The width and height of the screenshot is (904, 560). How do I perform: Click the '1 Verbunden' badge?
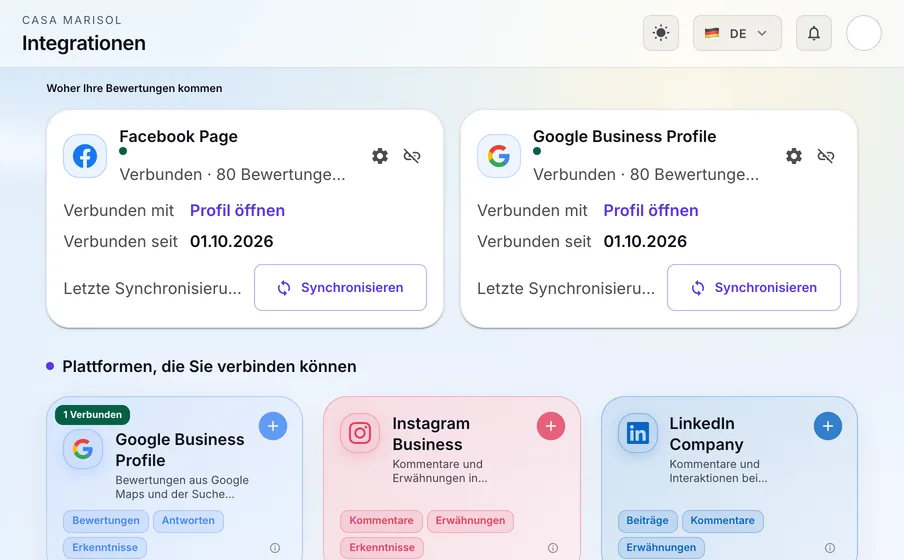click(92, 415)
